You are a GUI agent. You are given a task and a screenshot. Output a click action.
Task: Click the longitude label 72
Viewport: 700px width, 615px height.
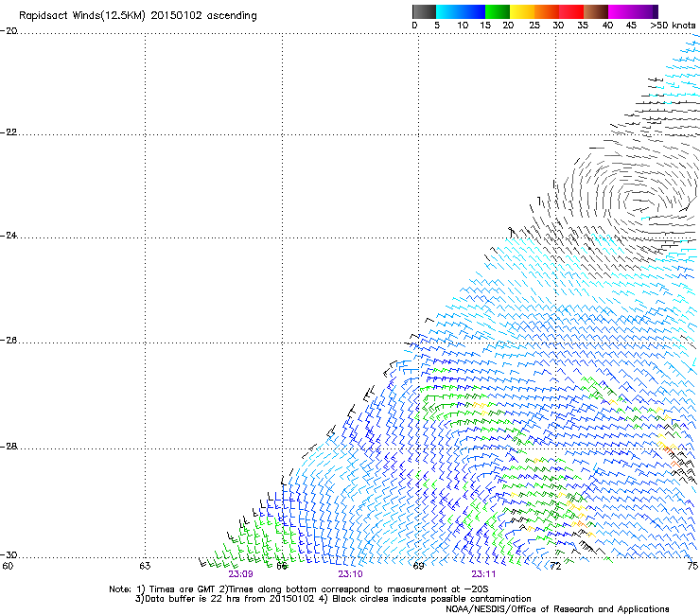555,566
